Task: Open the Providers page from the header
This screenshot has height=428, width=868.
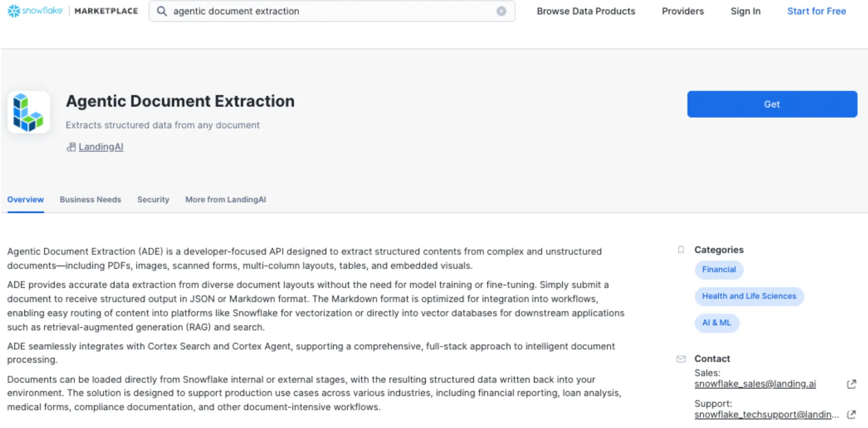Action: click(683, 11)
